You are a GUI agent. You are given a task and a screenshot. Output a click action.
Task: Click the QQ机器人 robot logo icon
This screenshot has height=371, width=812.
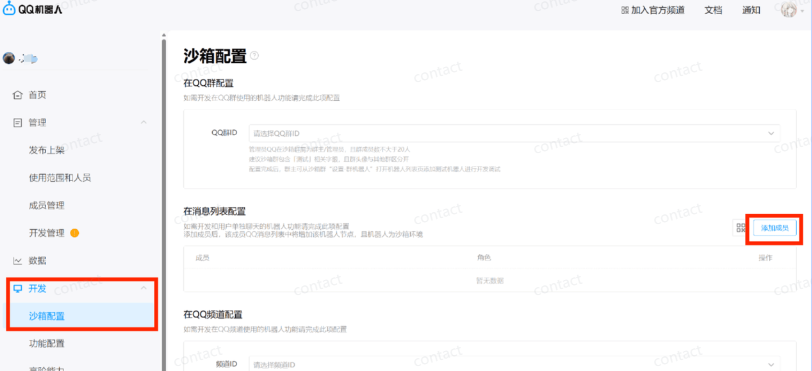9,9
